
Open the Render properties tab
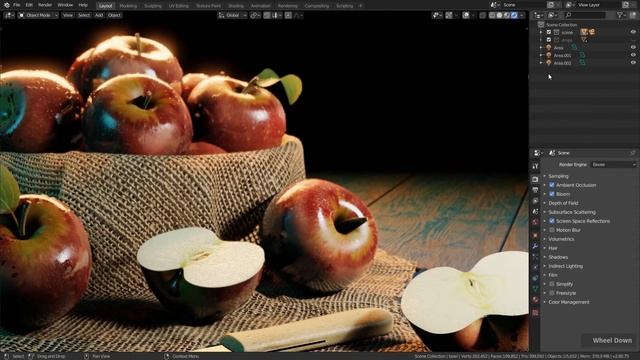tap(535, 179)
